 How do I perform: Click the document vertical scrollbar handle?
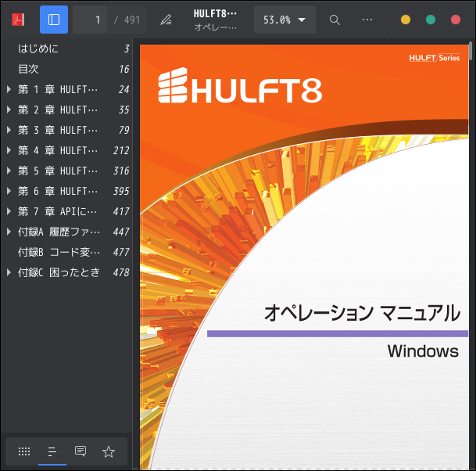(471, 51)
